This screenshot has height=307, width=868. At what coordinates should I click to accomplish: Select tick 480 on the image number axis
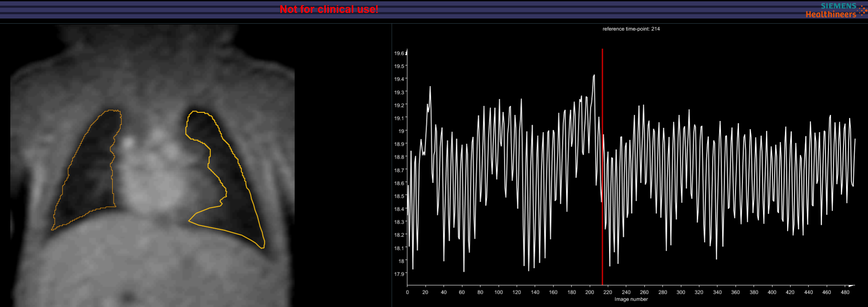point(845,292)
